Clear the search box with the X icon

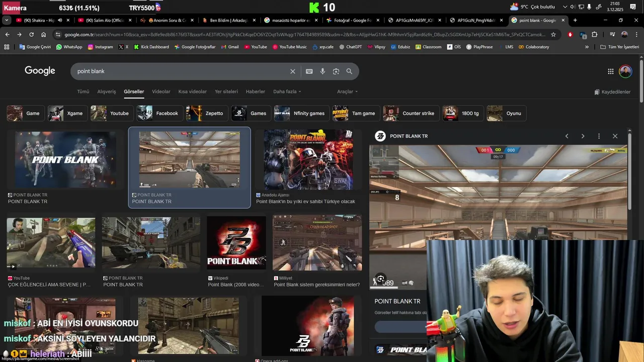(292, 71)
